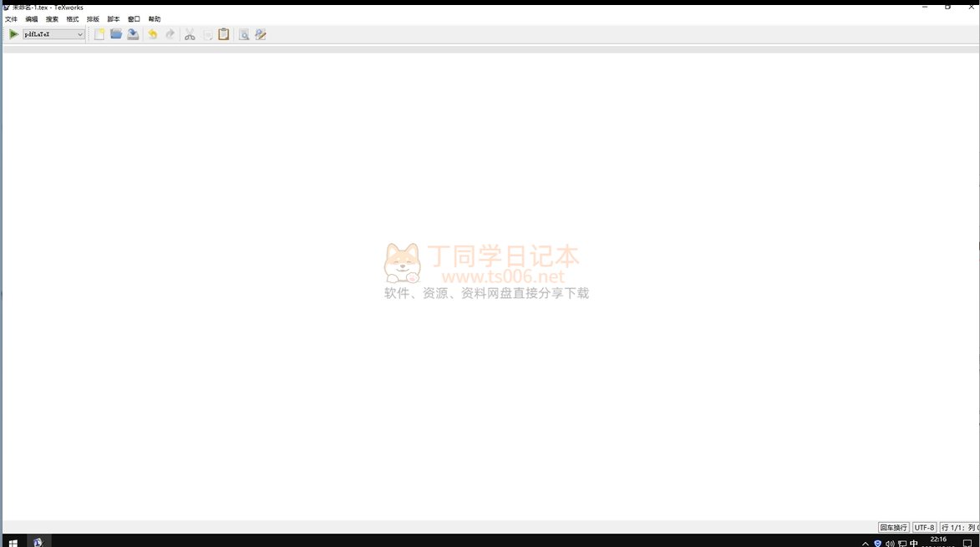
Task: Click the 回车换行 line ending indicator
Action: click(893, 528)
